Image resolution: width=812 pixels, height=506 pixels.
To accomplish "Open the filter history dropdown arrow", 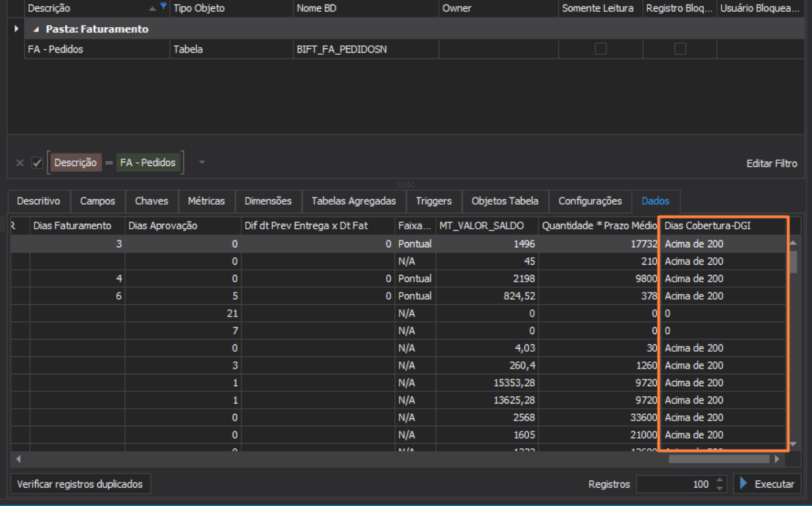I will point(202,162).
